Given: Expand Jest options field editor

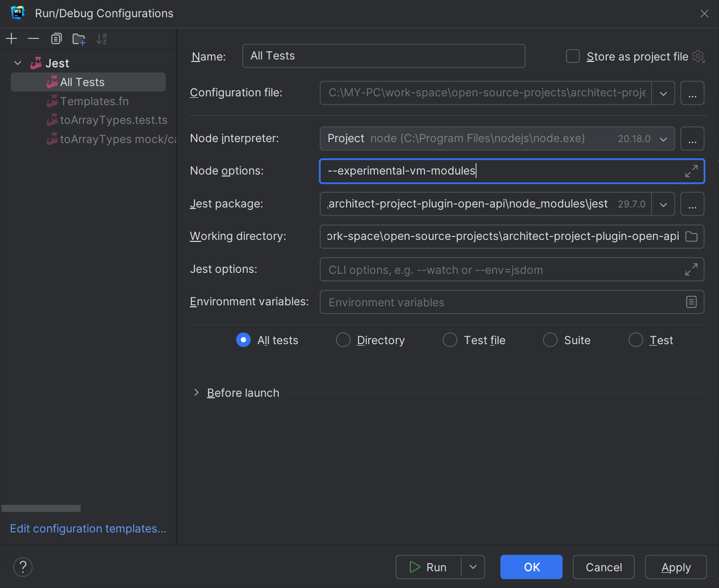Looking at the screenshot, I should [691, 269].
